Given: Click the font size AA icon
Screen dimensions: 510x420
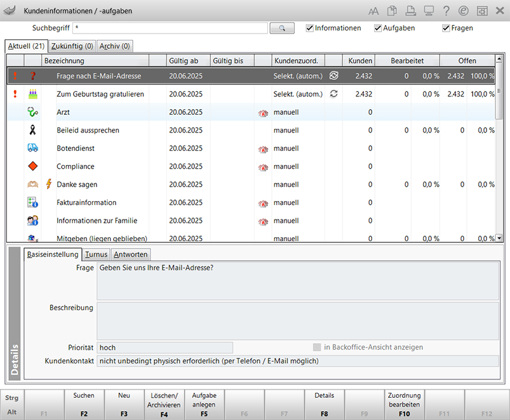Looking at the screenshot, I should [373, 11].
